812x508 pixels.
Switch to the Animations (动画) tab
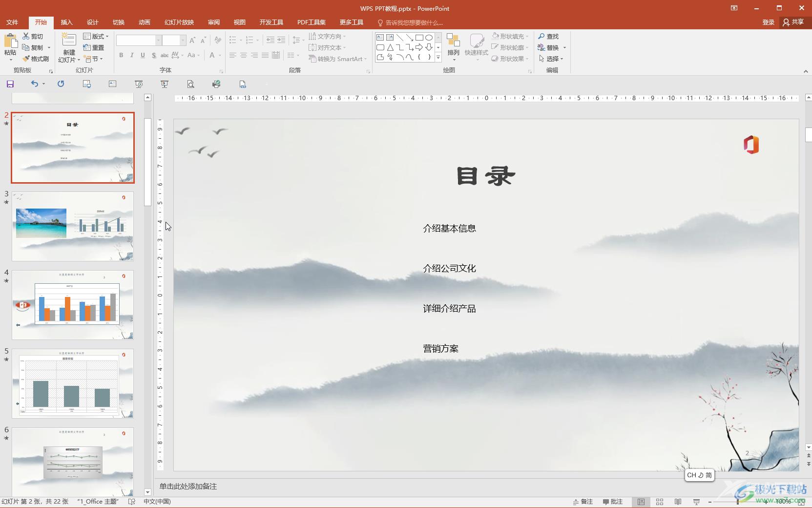click(x=145, y=22)
